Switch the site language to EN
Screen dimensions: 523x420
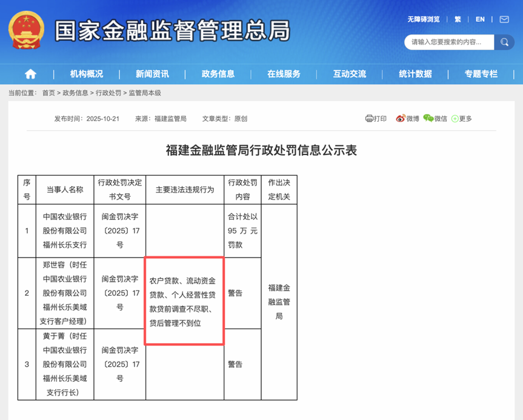(479, 19)
